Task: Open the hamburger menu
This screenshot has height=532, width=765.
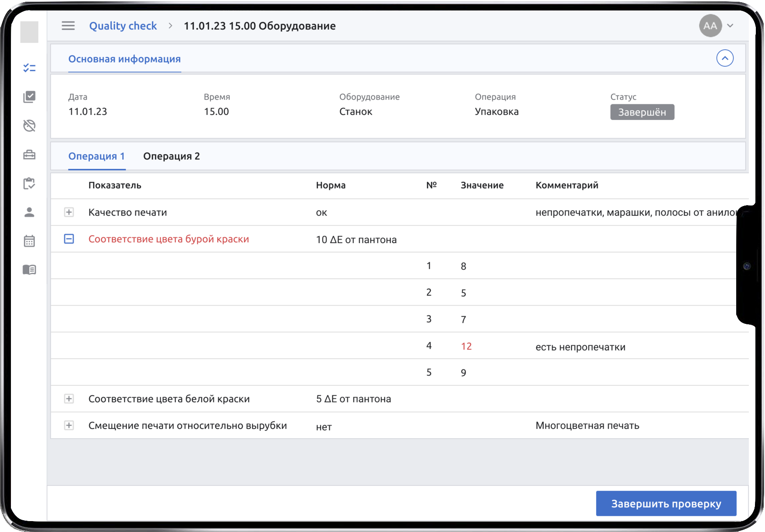Action: [68, 26]
